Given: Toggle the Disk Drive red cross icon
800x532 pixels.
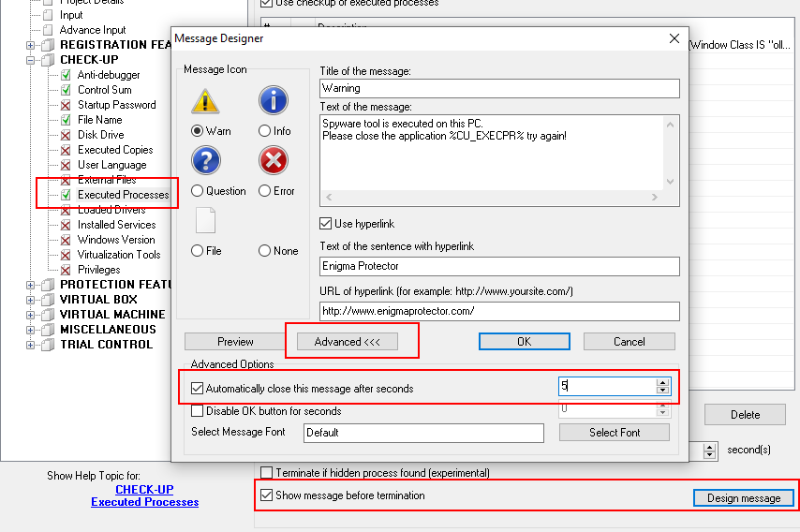Looking at the screenshot, I should [x=66, y=135].
